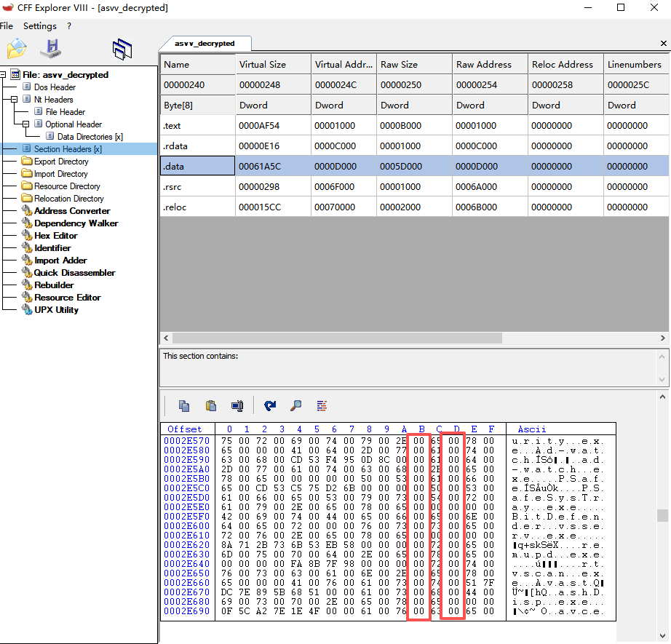Click the section table's left scroll arrow

166,338
